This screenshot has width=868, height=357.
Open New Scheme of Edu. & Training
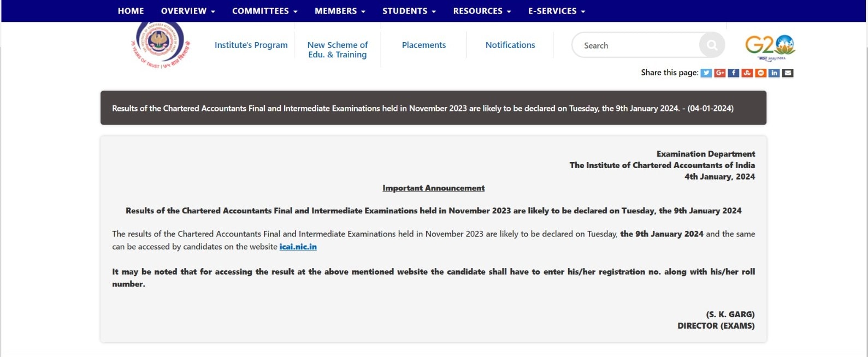tap(337, 50)
